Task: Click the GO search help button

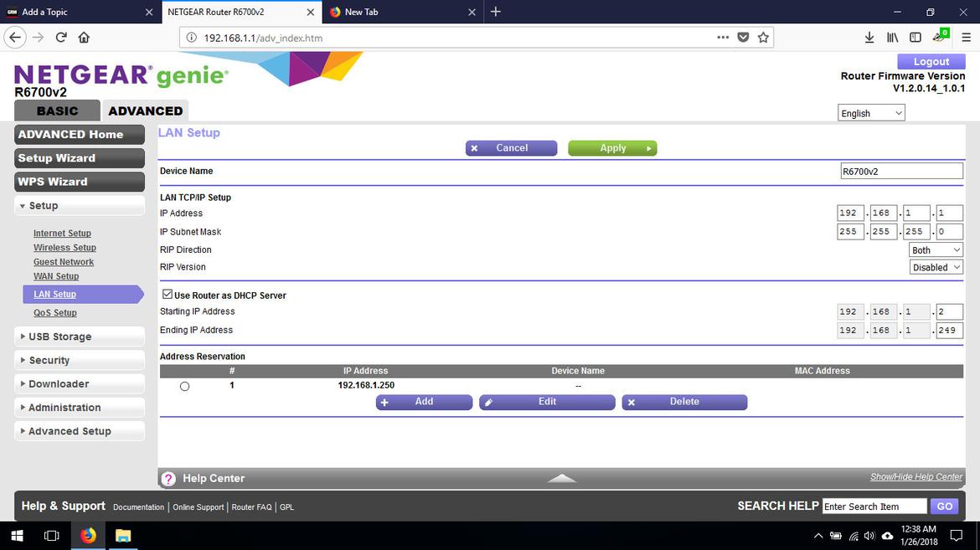Action: 944,506
